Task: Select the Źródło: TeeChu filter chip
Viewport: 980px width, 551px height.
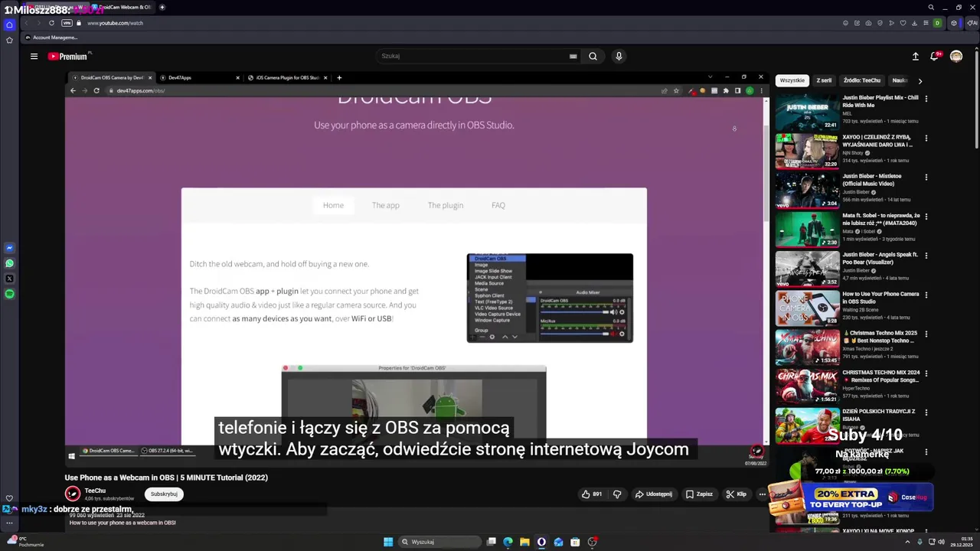Action: (862, 80)
